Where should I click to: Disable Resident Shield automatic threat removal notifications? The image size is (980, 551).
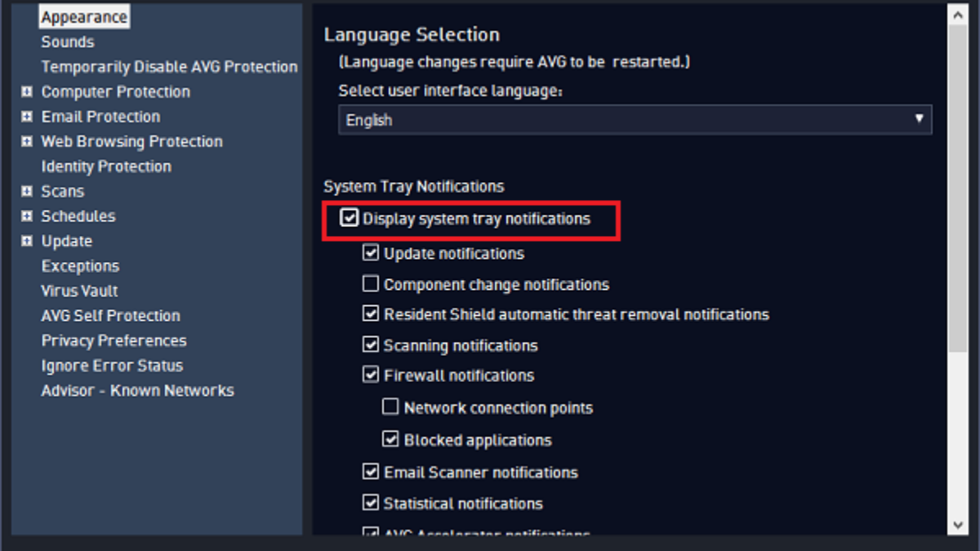click(x=371, y=313)
